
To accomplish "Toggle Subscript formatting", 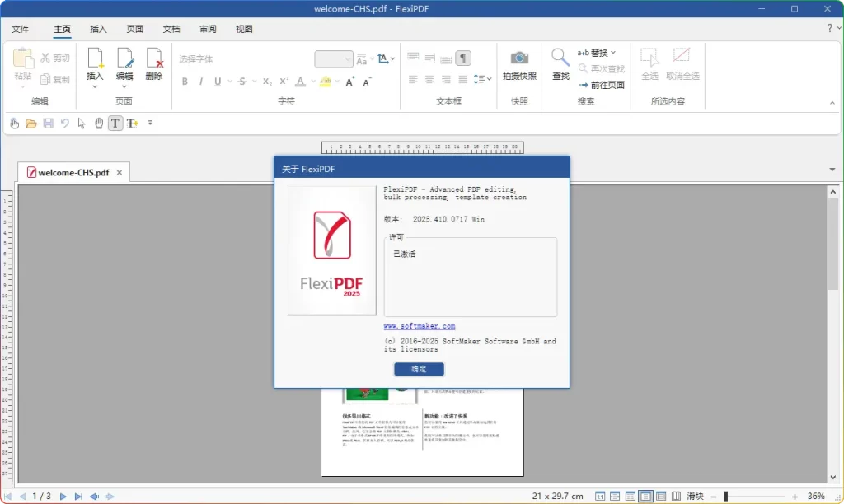I will (x=267, y=82).
